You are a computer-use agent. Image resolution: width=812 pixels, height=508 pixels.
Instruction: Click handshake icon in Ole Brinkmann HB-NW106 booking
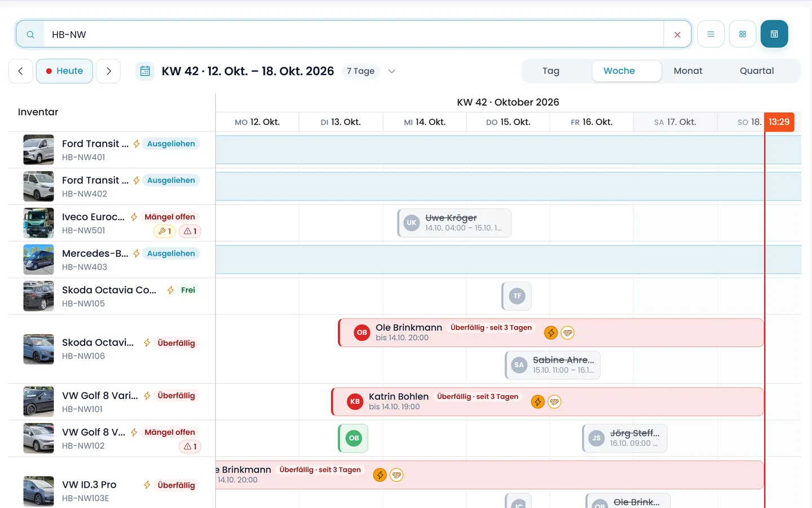click(x=568, y=333)
